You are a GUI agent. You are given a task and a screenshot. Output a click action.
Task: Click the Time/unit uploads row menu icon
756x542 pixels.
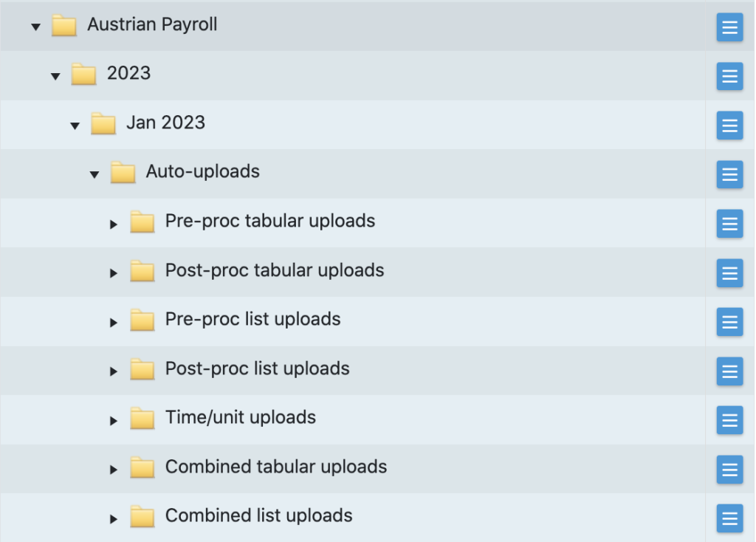click(x=729, y=420)
